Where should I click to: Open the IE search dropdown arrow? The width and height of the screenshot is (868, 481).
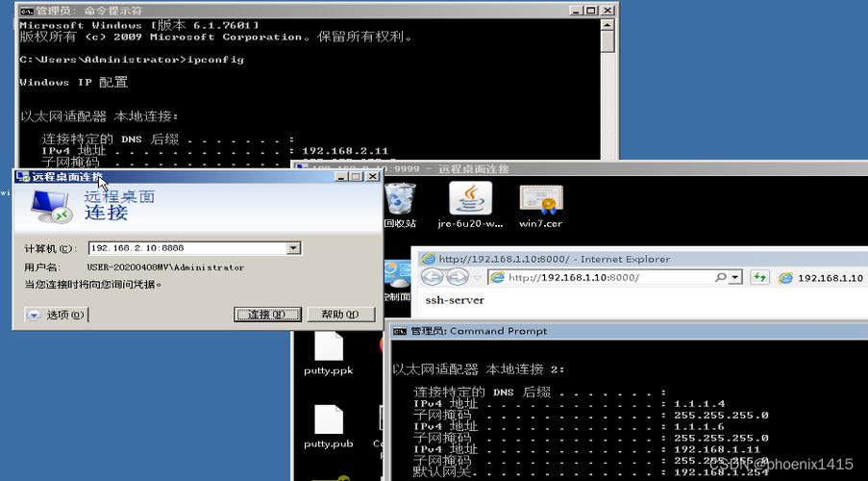(x=735, y=277)
